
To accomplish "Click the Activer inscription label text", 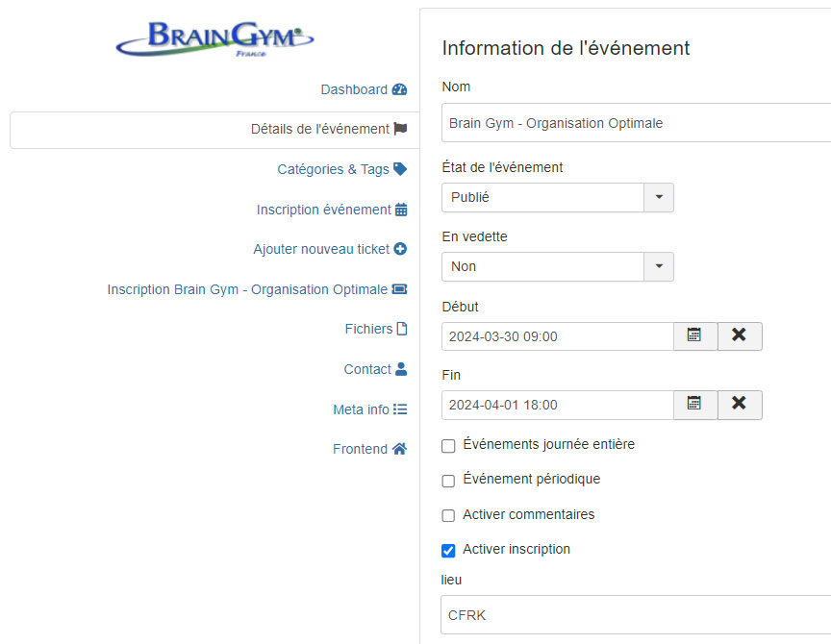I will click(516, 549).
